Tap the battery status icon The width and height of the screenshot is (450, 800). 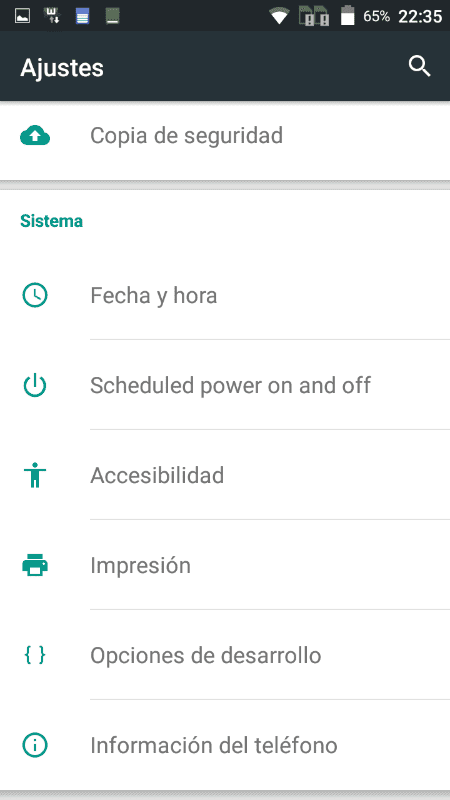[347, 16]
